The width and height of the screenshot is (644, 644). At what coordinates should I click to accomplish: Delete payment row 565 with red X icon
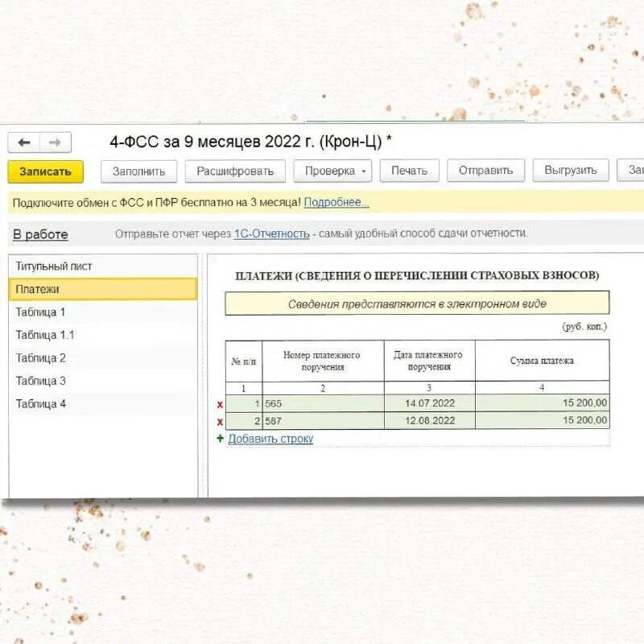(221, 404)
